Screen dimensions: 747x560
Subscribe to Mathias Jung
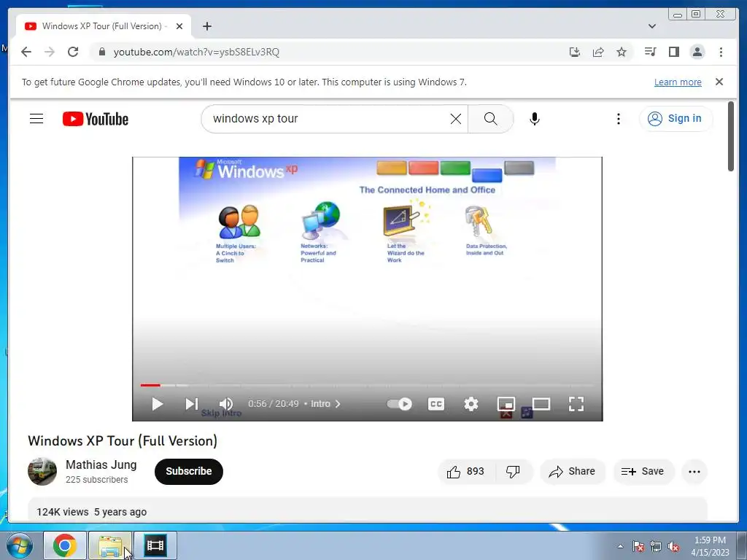click(x=189, y=472)
